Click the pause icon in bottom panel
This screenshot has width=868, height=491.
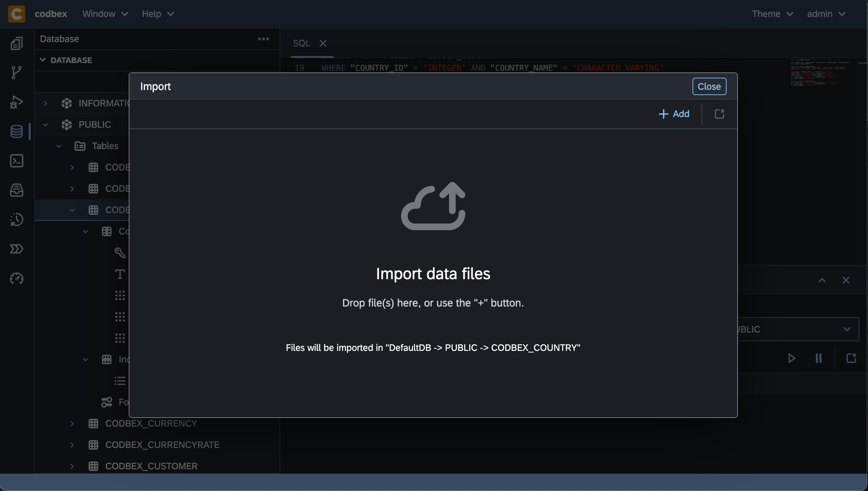[818, 358]
